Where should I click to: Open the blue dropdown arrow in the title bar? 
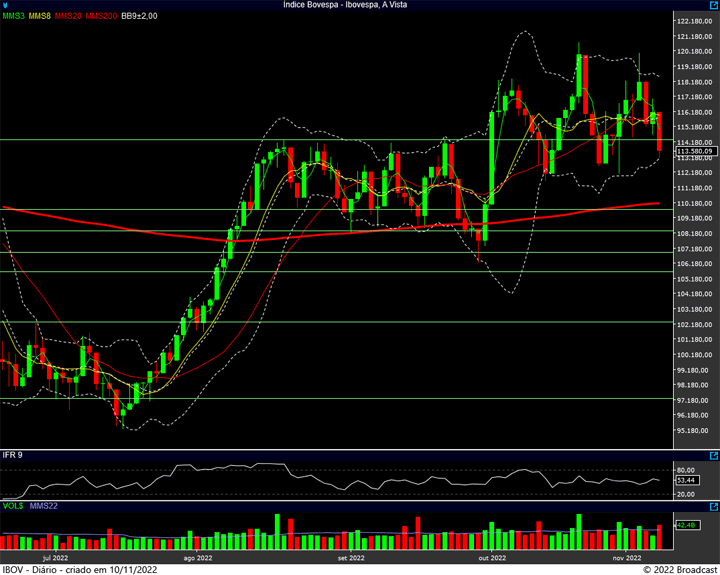coord(5,6)
